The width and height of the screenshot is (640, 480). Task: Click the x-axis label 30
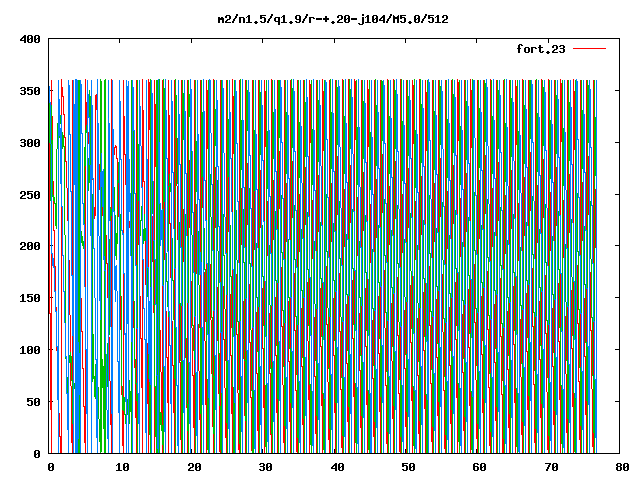pyautogui.click(x=265, y=467)
